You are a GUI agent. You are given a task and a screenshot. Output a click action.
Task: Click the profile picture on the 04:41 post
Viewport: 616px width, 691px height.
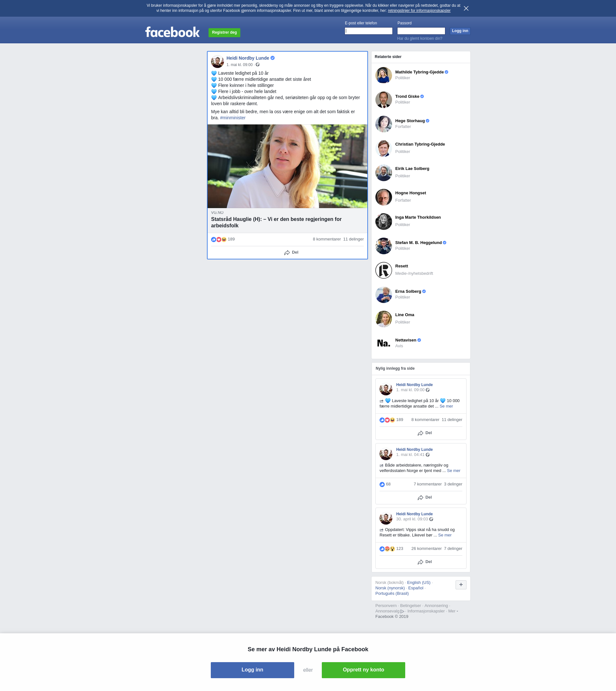[386, 454]
